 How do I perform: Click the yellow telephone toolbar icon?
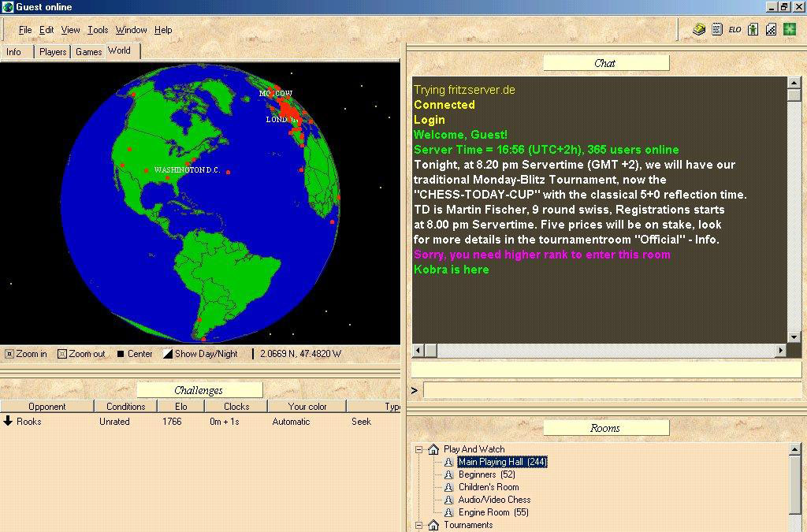click(x=699, y=30)
